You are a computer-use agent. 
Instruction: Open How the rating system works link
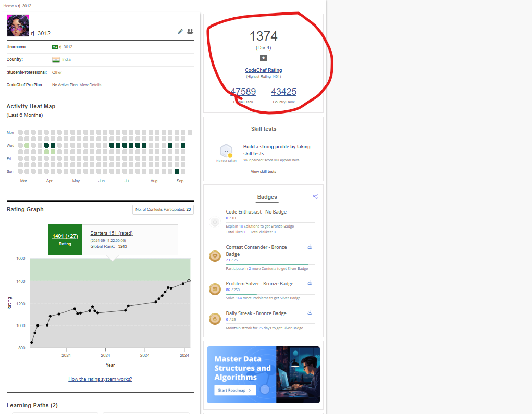coord(100,379)
